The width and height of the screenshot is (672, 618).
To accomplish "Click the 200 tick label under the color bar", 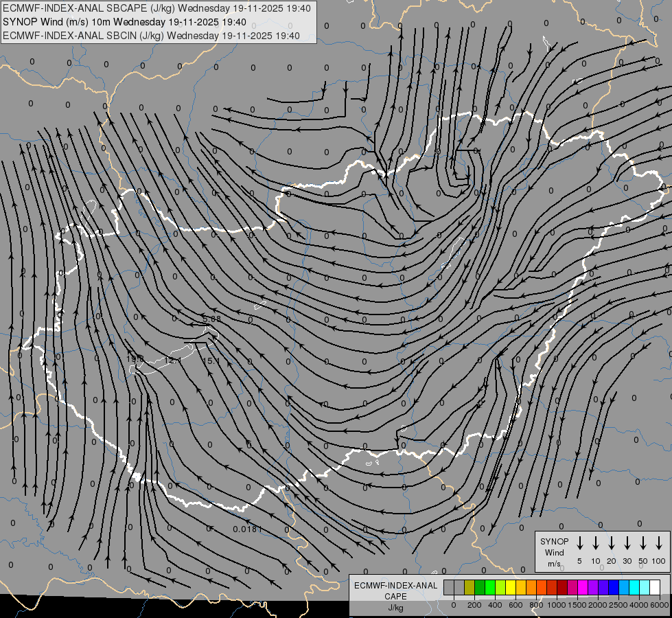I will 474,605.
